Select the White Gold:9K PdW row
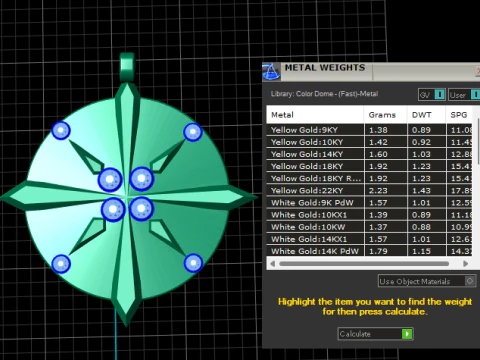Image resolution: width=480 pixels, height=360 pixels. pyautogui.click(x=369, y=203)
